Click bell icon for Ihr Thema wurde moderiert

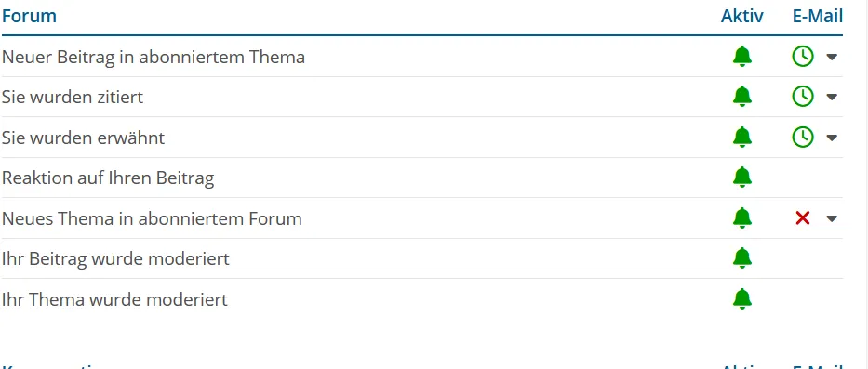(x=741, y=299)
